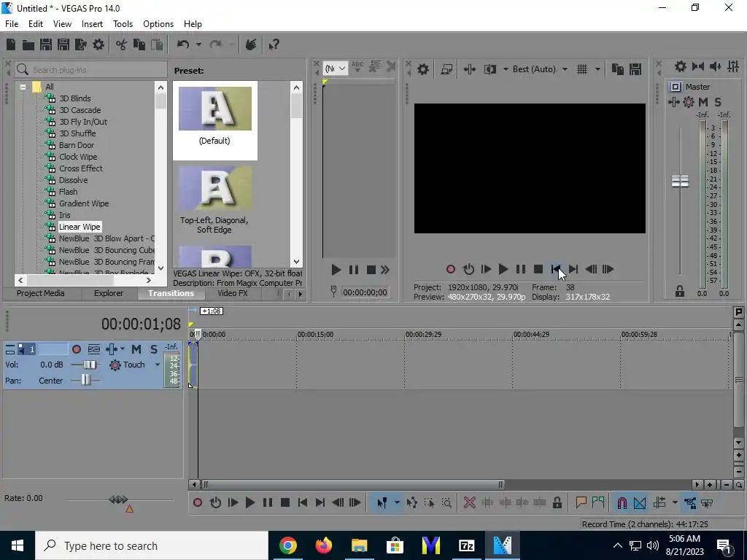Image resolution: width=747 pixels, height=560 pixels.
Task: Open normal edit tool dropdown arrow
Action: pos(396,502)
